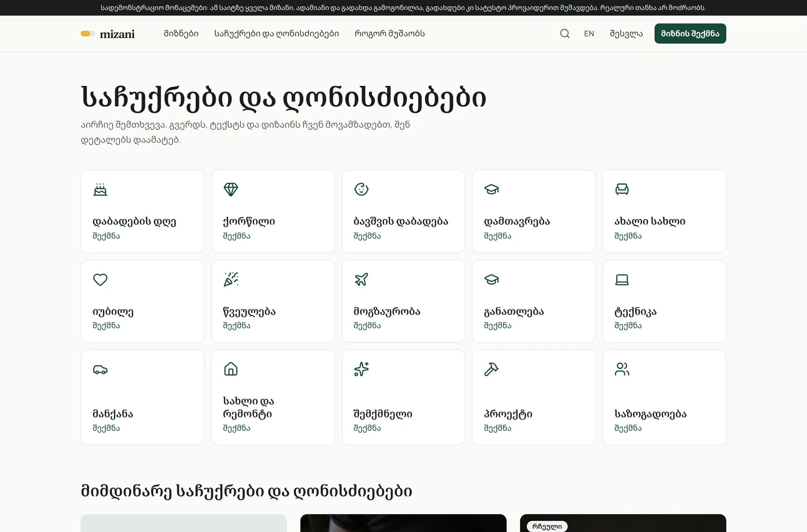
Task: Click the laptop icon on ტექნიკა card
Action: tap(622, 279)
